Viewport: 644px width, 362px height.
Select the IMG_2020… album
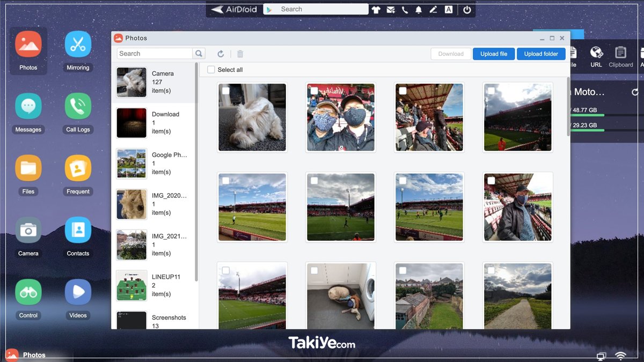(x=153, y=204)
